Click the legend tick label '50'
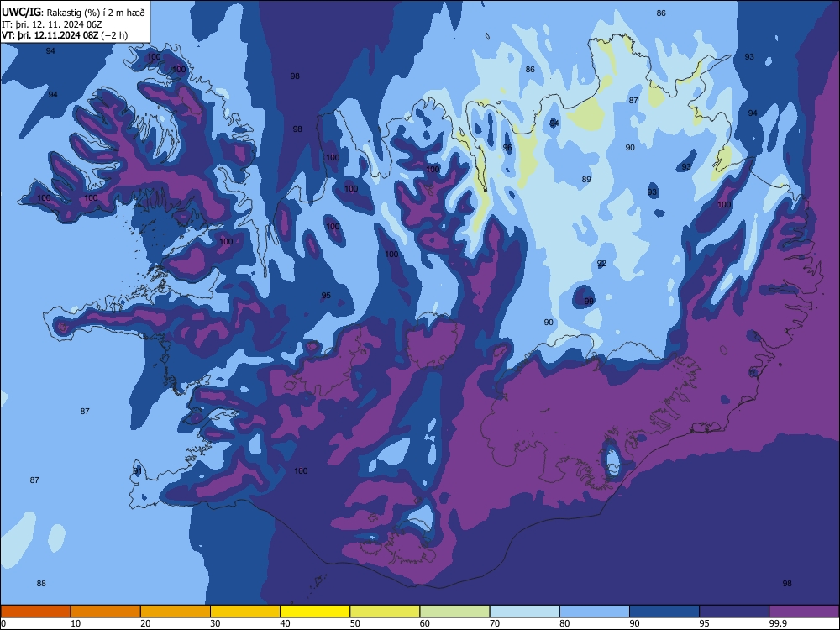Screen dimensions: 840x630 [x=355, y=623]
